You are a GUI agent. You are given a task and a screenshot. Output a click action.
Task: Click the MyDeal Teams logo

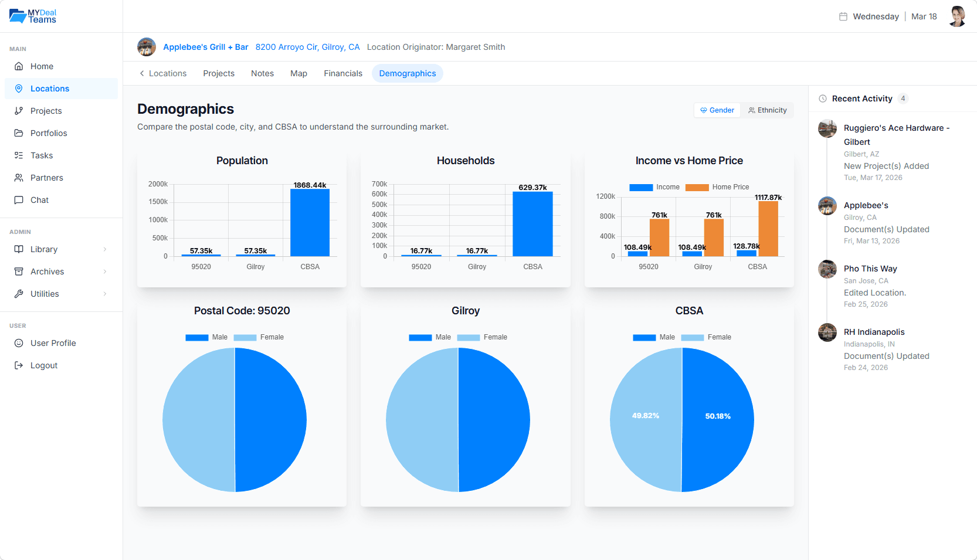[33, 16]
